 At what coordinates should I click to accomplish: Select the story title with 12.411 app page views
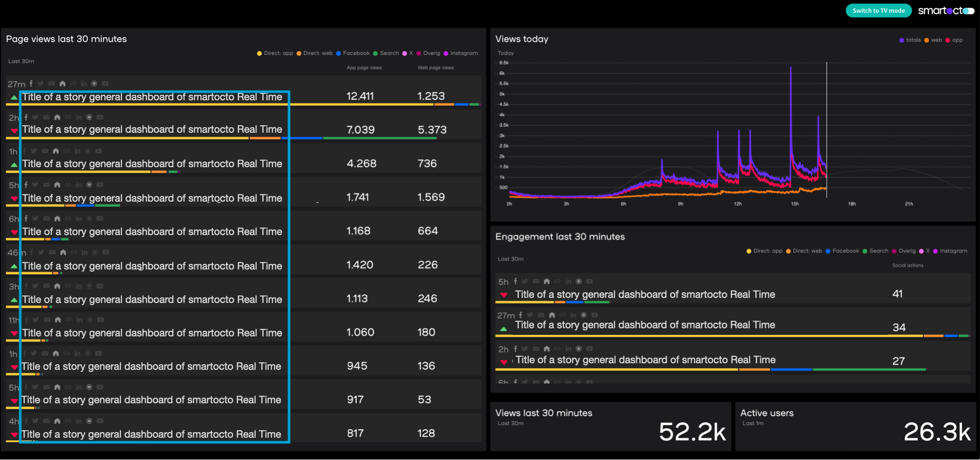click(152, 97)
